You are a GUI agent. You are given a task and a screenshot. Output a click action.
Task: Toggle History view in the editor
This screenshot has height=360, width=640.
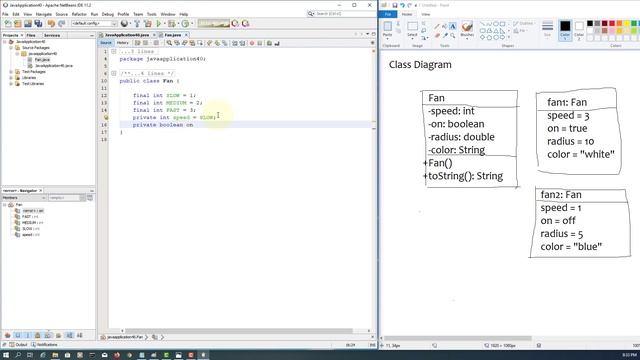pyautogui.click(x=122, y=43)
